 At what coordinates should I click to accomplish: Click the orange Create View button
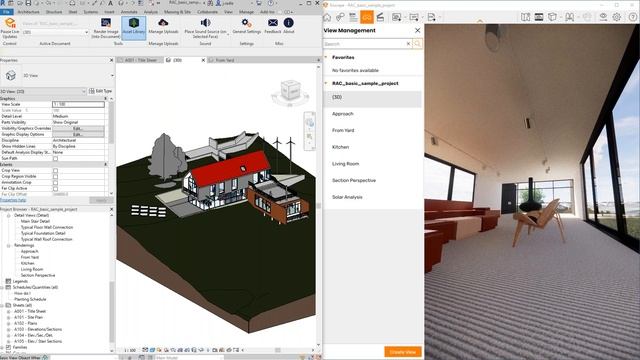[x=402, y=352]
